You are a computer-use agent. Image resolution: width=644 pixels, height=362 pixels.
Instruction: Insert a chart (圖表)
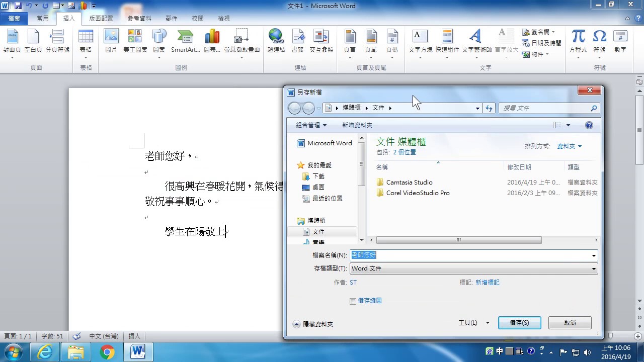tap(212, 43)
